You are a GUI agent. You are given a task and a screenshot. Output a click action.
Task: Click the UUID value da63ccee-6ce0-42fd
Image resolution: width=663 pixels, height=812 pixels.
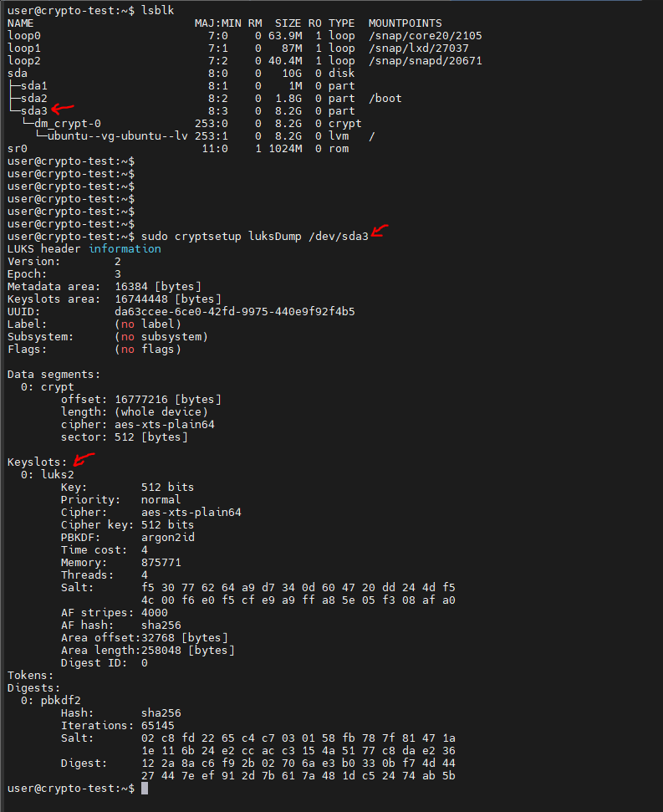[234, 311]
